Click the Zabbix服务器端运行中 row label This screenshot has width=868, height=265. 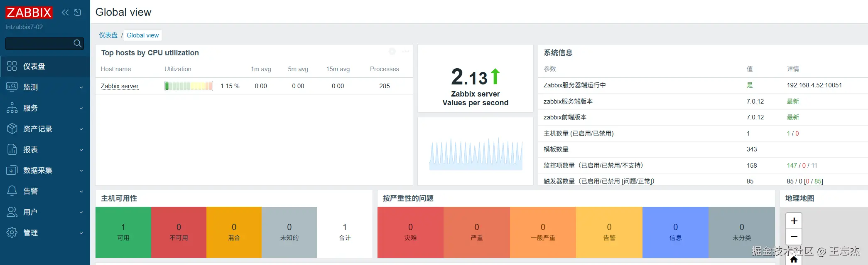575,85
